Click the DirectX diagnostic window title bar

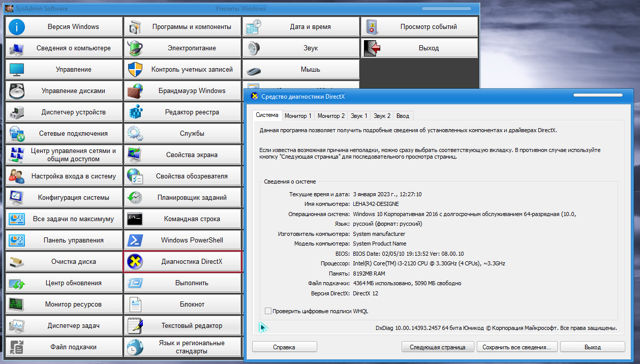click(x=407, y=96)
